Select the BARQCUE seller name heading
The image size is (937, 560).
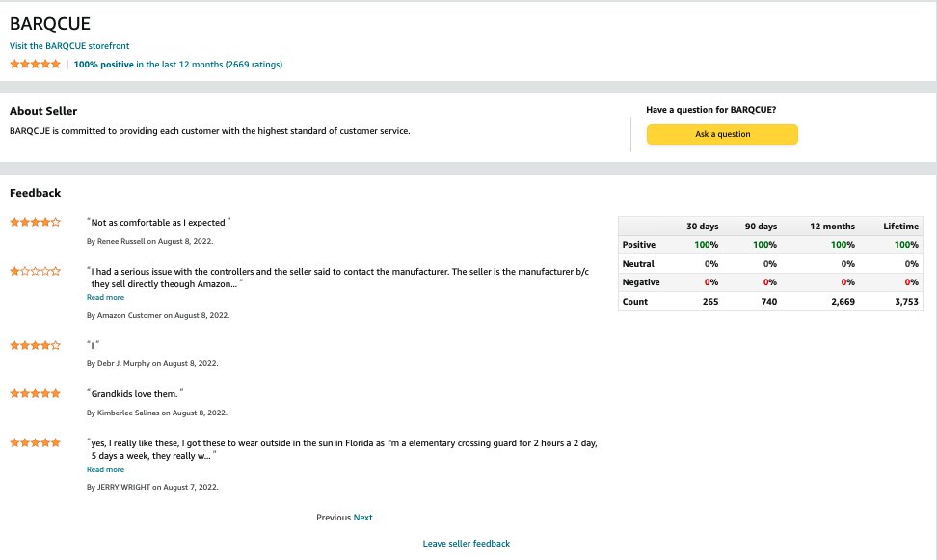(50, 24)
